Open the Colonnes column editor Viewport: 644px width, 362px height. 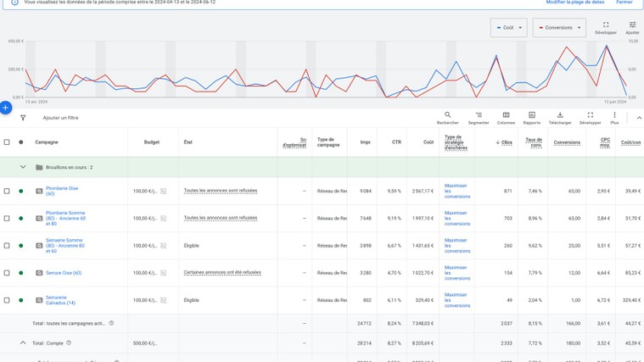coord(506,115)
